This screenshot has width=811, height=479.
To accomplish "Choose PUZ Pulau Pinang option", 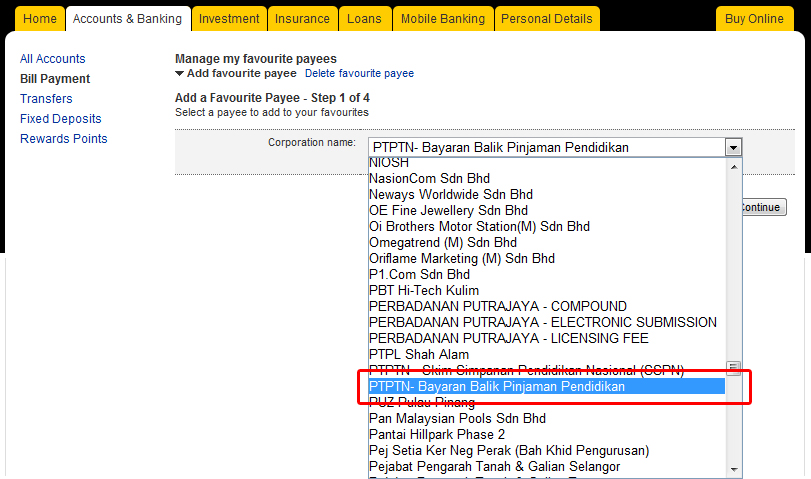I will tap(547, 402).
